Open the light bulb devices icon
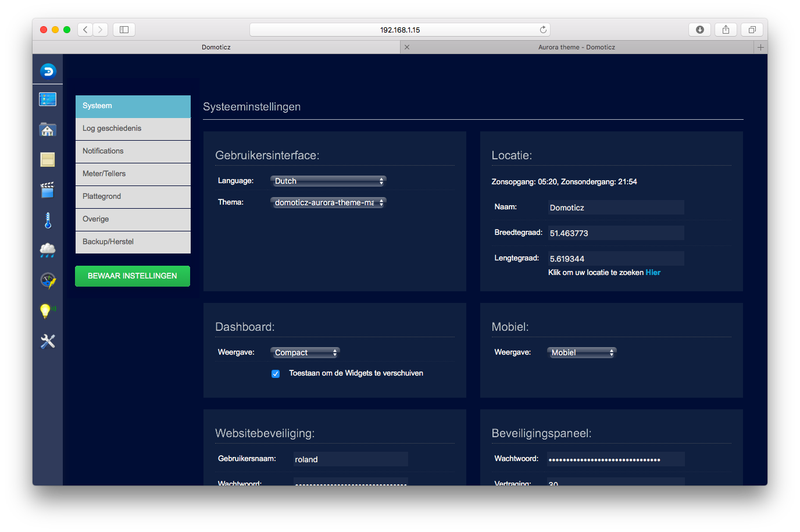 coord(48,311)
